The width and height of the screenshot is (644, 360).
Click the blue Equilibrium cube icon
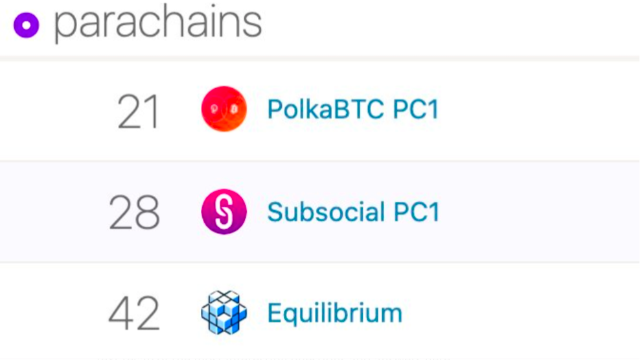pos(224,313)
